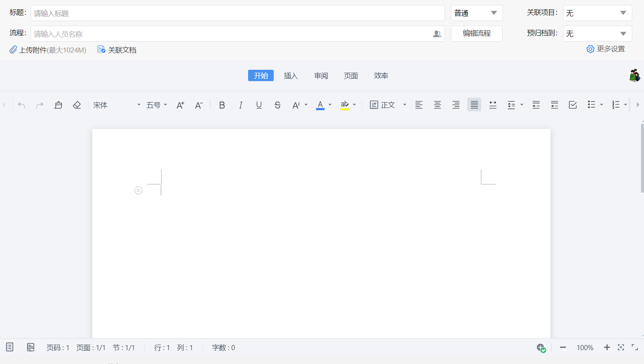The image size is (644, 364).
Task: Center align the paragraph text
Action: click(x=437, y=105)
